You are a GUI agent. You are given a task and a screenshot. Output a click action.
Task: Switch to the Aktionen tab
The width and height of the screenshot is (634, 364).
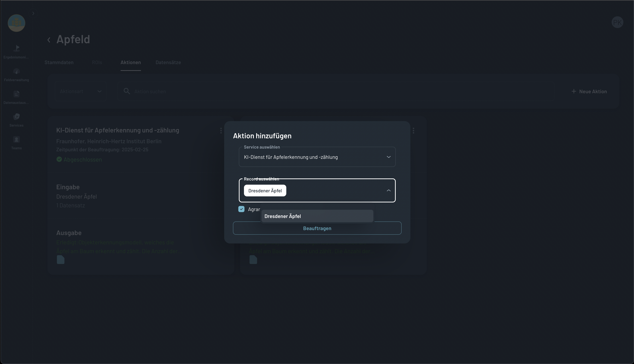point(131,62)
